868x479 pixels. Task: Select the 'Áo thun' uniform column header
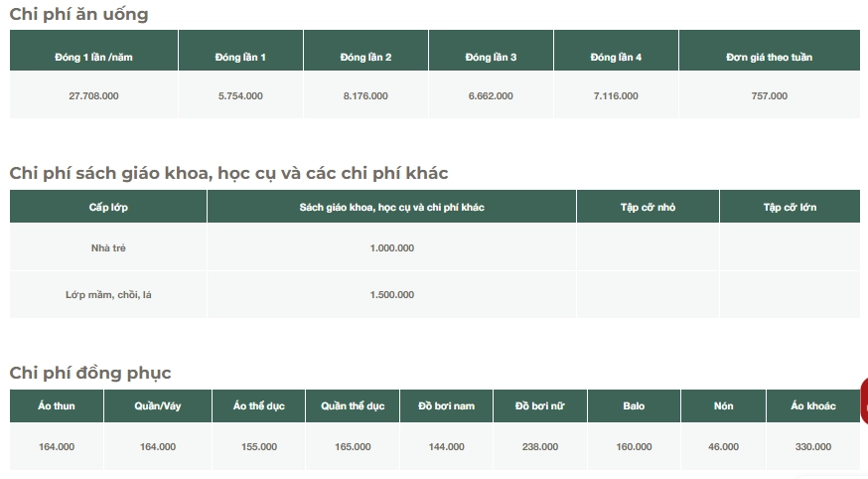[57, 406]
